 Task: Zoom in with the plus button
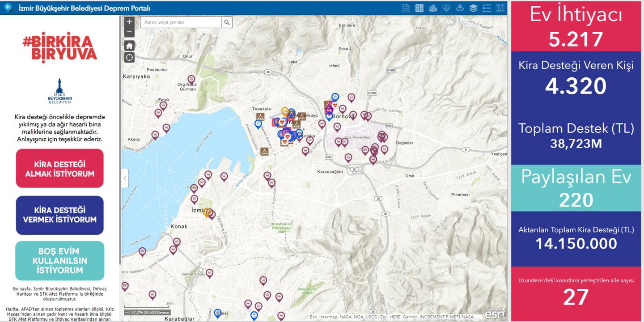pyautogui.click(x=129, y=22)
